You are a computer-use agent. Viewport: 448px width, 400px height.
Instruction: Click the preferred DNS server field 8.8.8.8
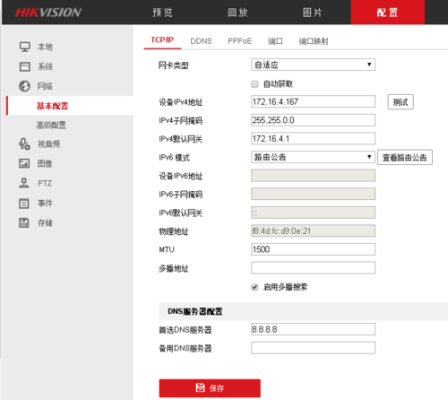[x=313, y=329]
